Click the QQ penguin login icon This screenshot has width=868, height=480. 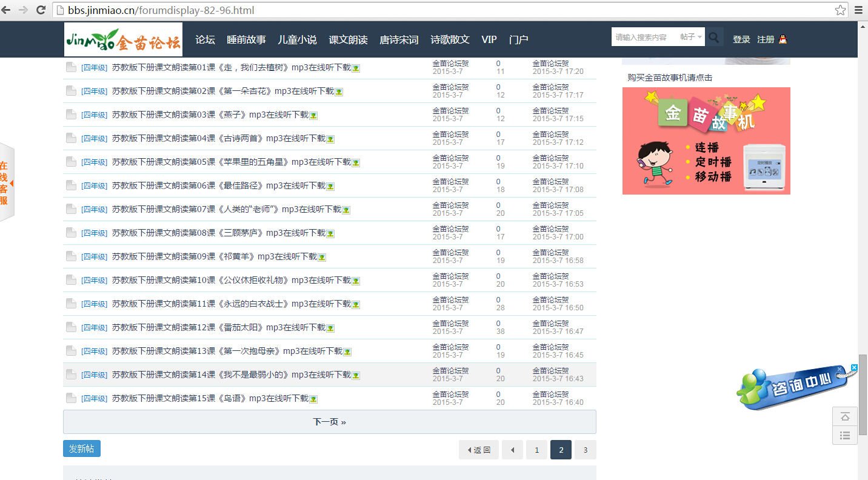(x=783, y=39)
